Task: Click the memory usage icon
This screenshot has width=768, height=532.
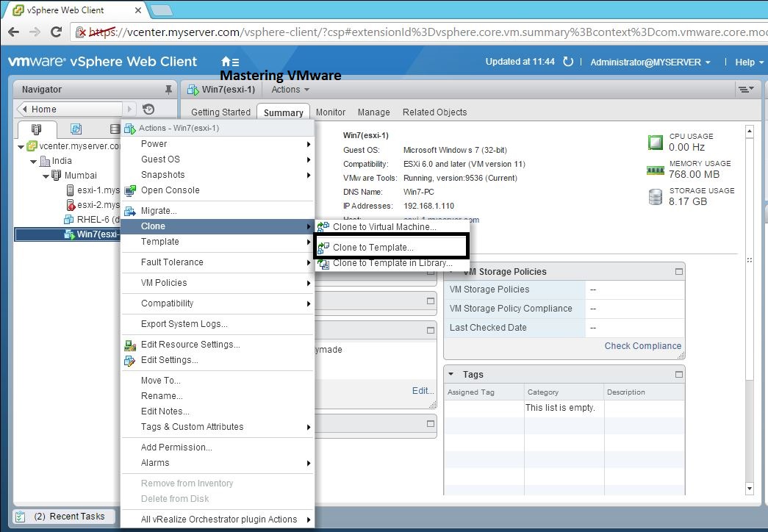Action: point(655,170)
